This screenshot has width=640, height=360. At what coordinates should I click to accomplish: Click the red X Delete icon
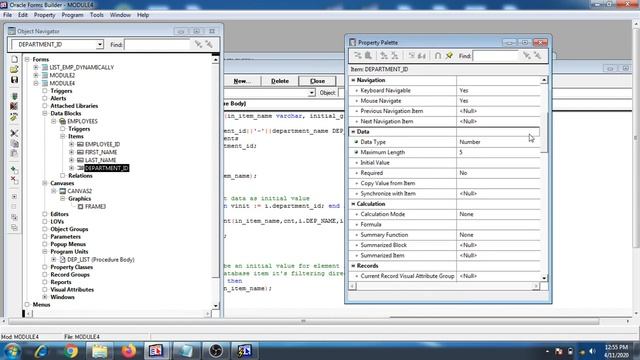(14, 180)
